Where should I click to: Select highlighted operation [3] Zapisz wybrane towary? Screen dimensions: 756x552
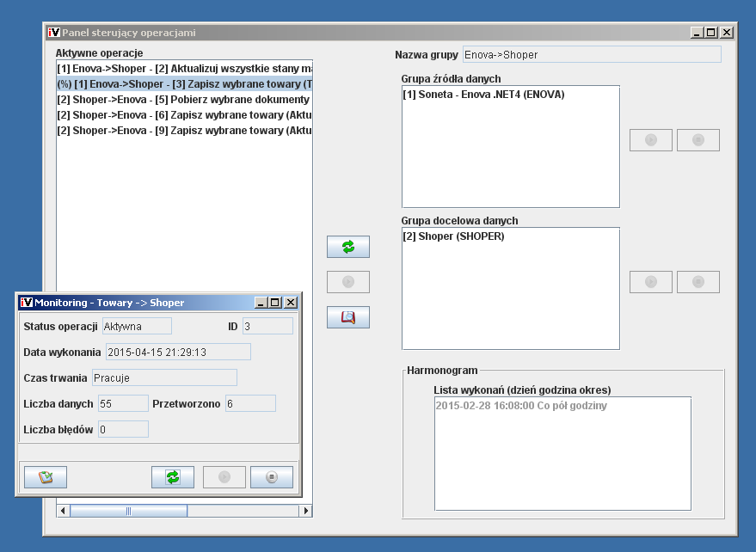pyautogui.click(x=184, y=84)
